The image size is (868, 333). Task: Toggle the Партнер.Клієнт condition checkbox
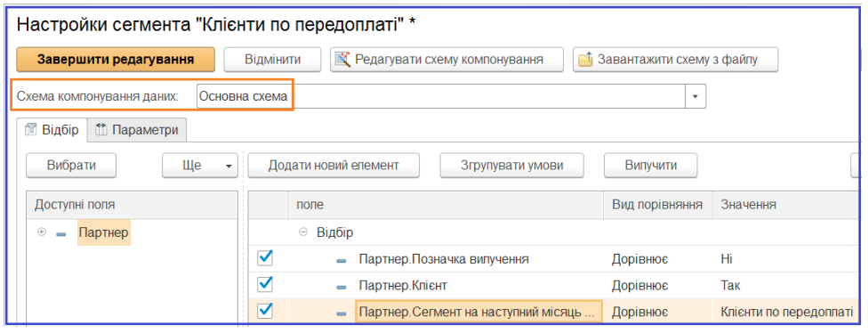[266, 284]
